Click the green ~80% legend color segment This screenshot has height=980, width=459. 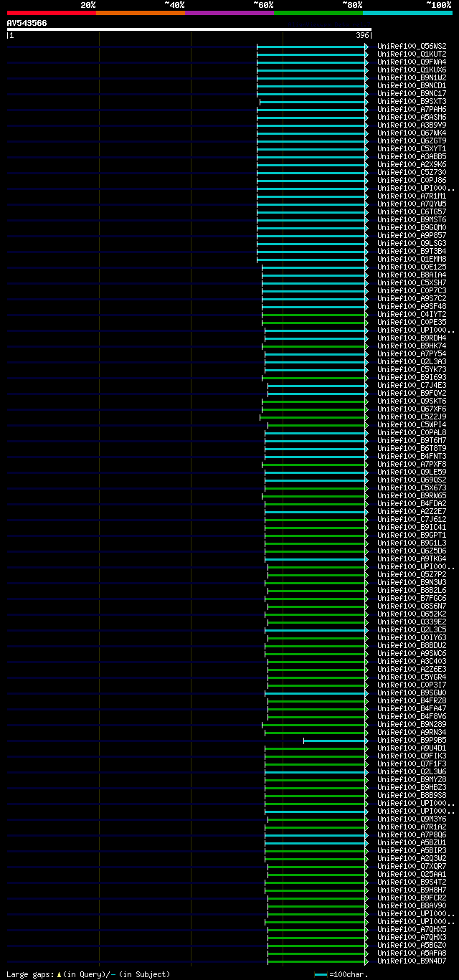[x=318, y=13]
